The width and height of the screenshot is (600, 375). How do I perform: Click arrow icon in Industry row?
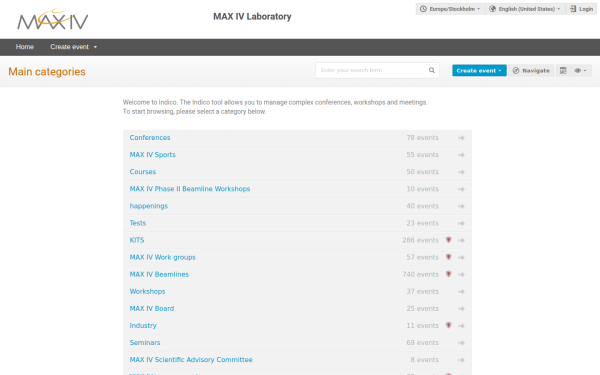(461, 326)
